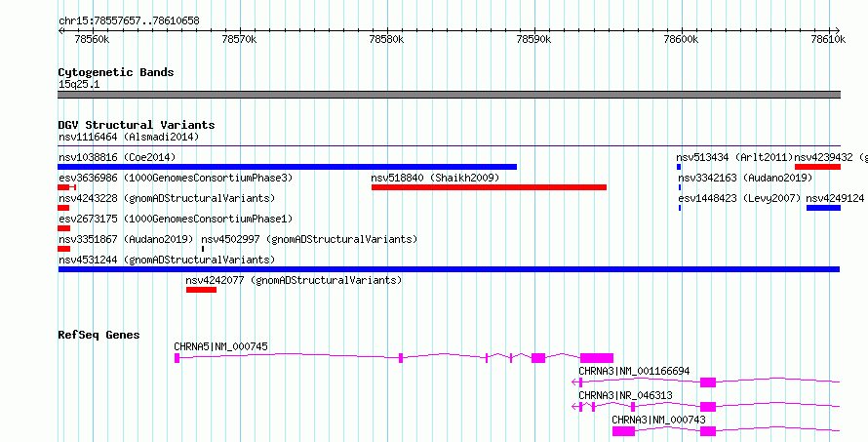Screen dimensions: 868x442
Task: Select the nsv4242077 red variant bar
Action: 201,290
